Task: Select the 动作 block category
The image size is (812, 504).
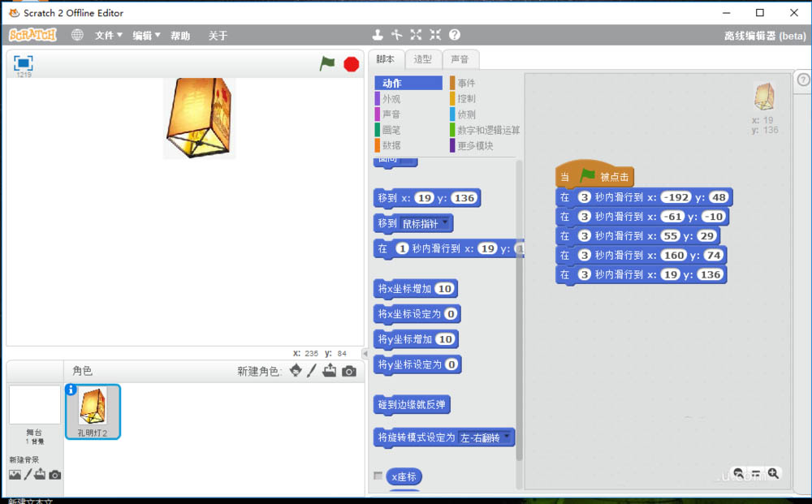Action: pos(408,83)
